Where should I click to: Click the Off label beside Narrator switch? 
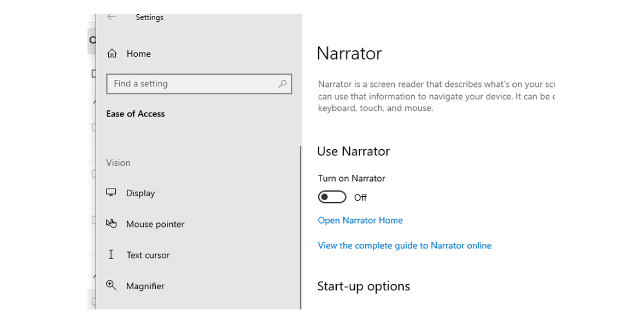(360, 197)
